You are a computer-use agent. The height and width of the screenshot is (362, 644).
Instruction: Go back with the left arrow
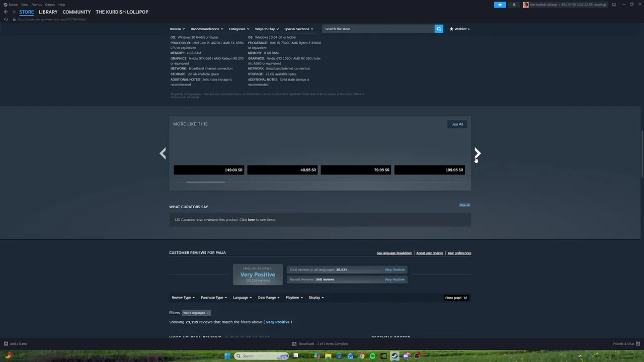coord(6,12)
